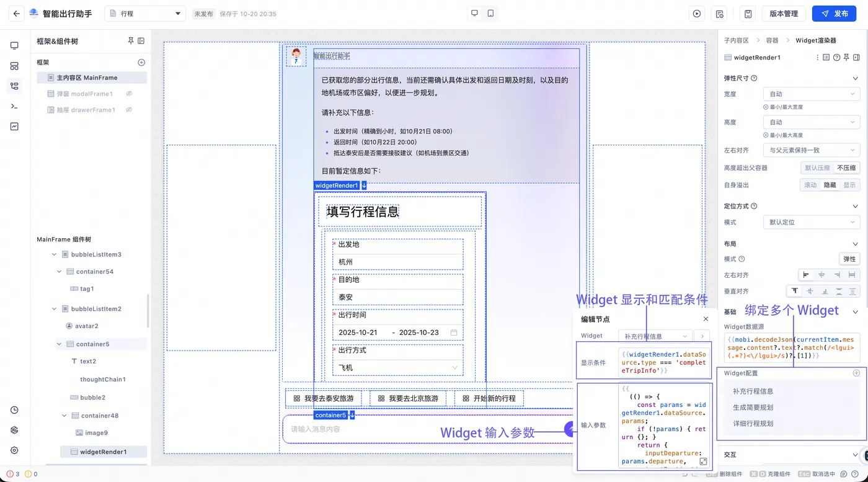This screenshot has width=868, height=482.
Task: Select 默认压缩 for 高度超出父容器
Action: click(817, 168)
